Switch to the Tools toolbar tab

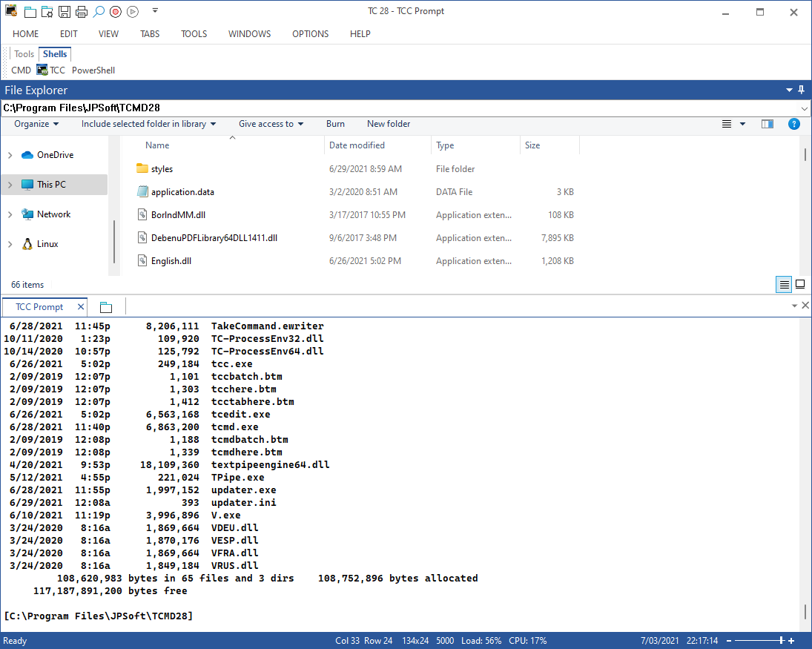[x=24, y=54]
